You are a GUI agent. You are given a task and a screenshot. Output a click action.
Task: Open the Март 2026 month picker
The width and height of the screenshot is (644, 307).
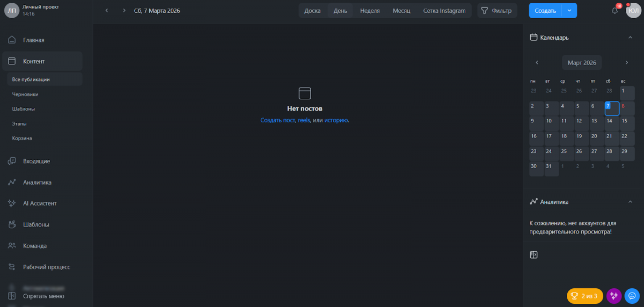[x=582, y=63]
